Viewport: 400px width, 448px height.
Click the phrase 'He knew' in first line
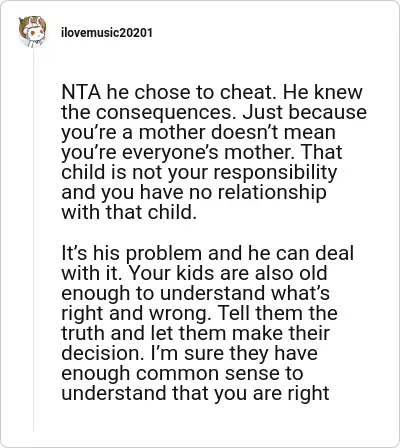coord(323,92)
